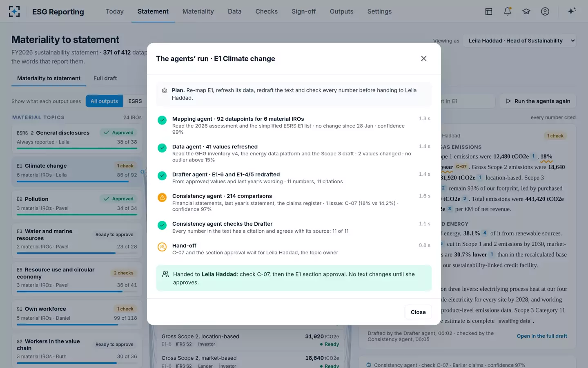Select the 'All outputs' filter toggle
The height and width of the screenshot is (368, 588).
coord(104,101)
